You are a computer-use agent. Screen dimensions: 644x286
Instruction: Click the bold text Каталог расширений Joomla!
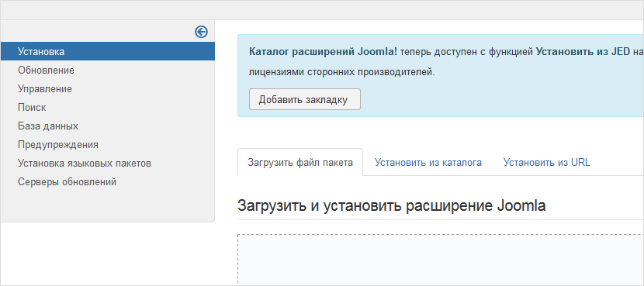pos(323,52)
